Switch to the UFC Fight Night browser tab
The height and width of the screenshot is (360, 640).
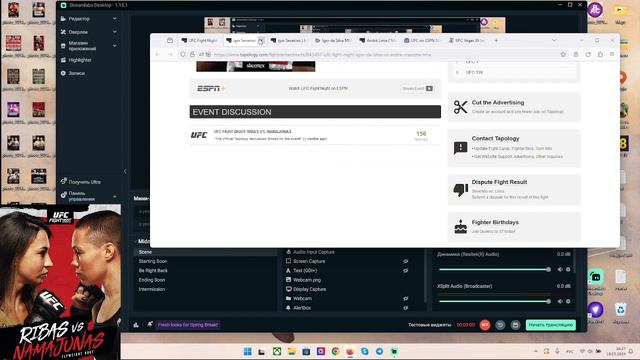(199, 40)
